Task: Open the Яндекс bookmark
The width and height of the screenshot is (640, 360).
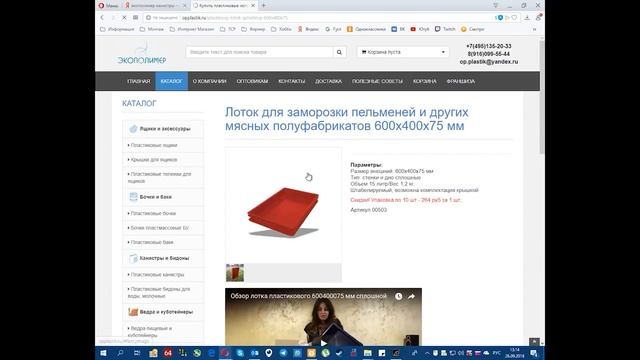Action: [308, 29]
